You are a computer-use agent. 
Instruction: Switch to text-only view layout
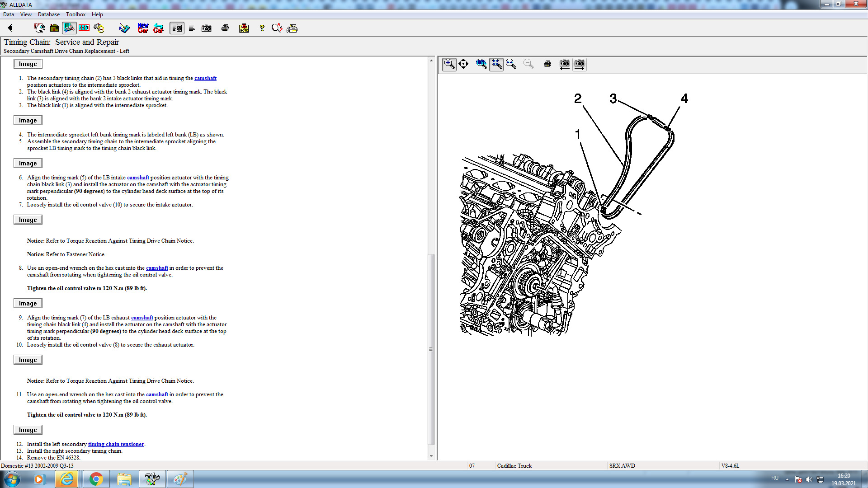(x=192, y=28)
